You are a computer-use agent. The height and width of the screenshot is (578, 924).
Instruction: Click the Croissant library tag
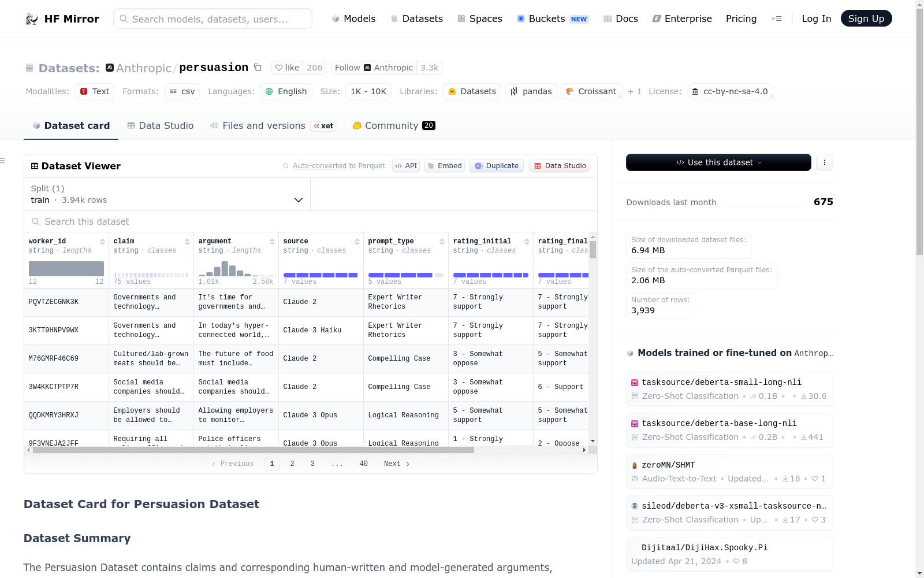[x=591, y=91]
